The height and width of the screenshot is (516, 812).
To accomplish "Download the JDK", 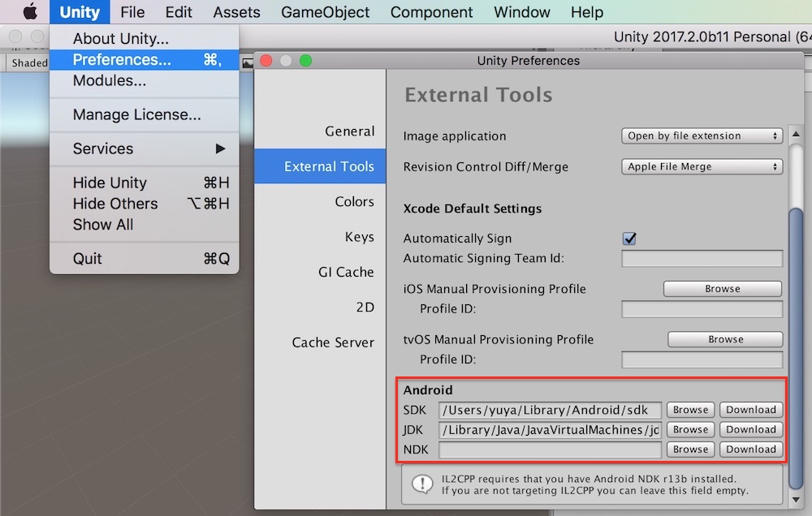I will click(x=751, y=429).
